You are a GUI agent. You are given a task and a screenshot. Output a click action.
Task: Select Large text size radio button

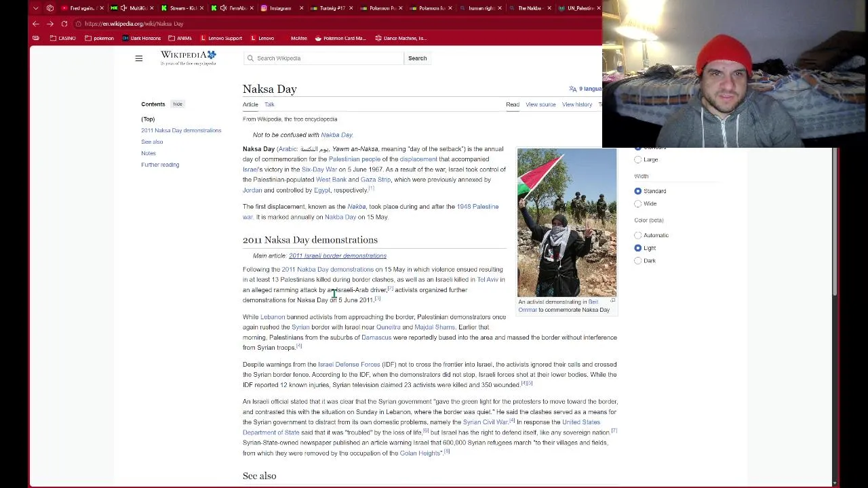click(x=638, y=160)
